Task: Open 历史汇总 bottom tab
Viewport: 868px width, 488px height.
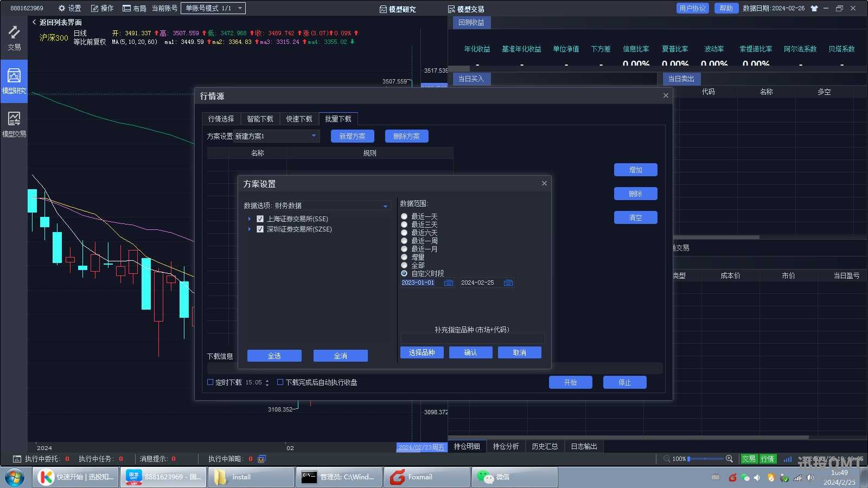Action: pos(545,446)
